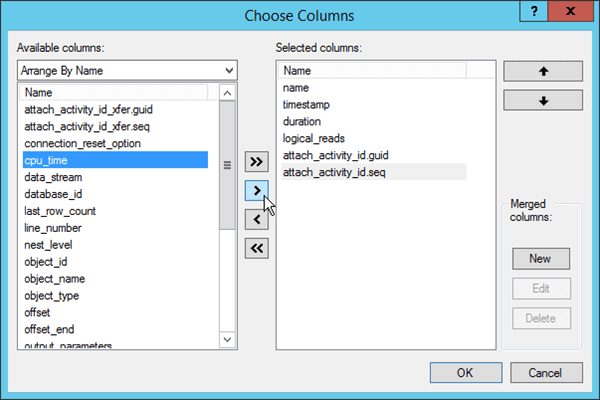Select database_id in available columns

tap(53, 194)
